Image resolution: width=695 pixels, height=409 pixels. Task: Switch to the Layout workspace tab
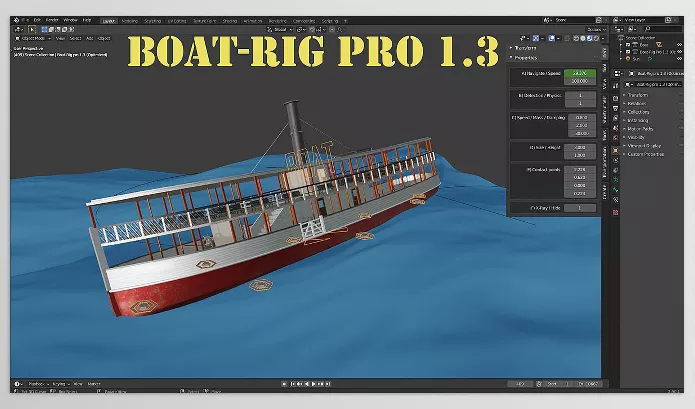(x=109, y=20)
